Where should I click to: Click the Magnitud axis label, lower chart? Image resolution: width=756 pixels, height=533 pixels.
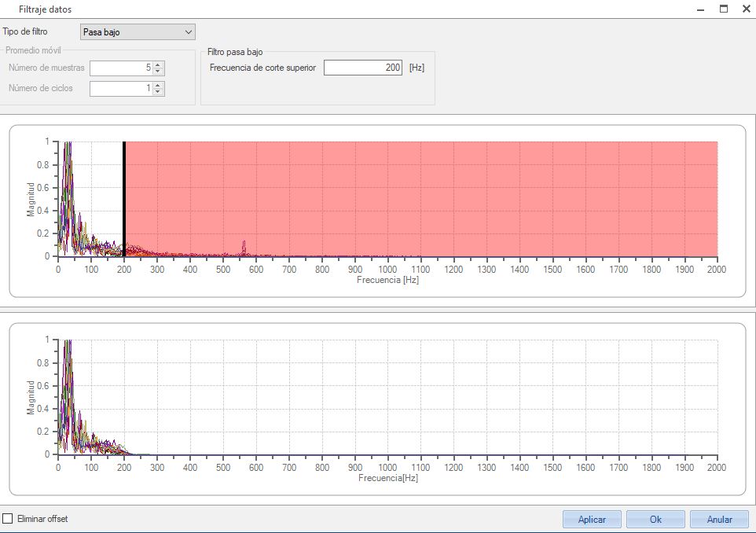pyautogui.click(x=31, y=398)
